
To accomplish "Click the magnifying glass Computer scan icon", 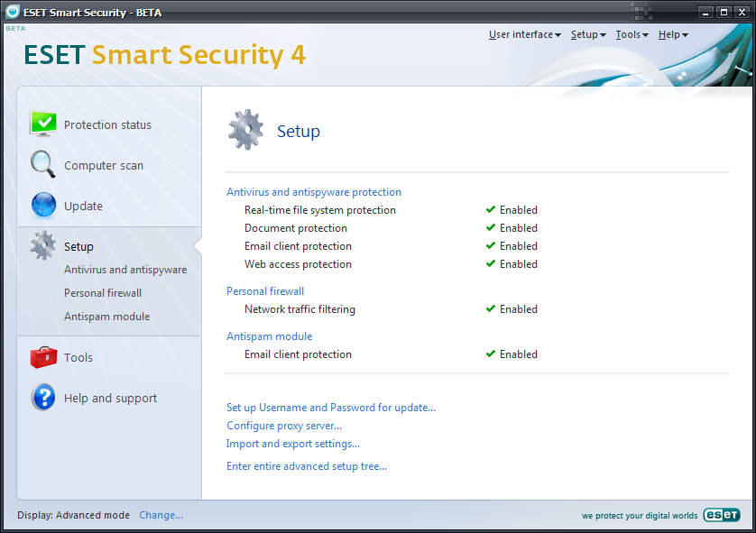I will point(43,165).
